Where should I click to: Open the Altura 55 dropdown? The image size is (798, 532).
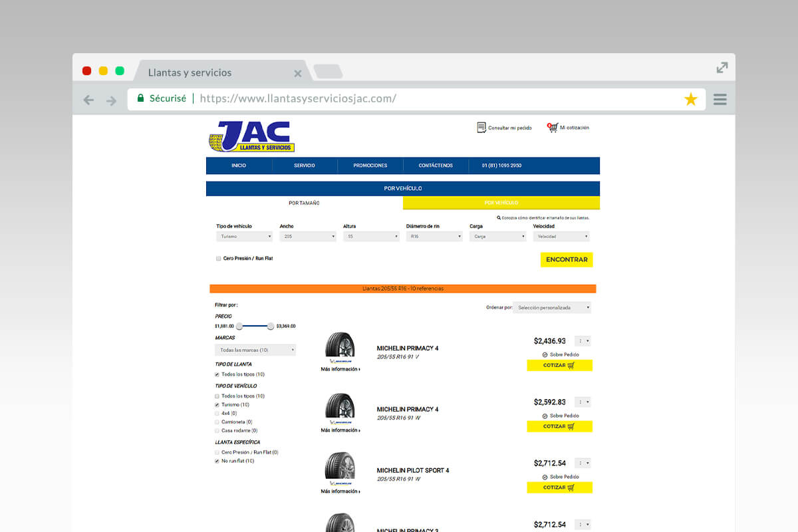pos(371,236)
